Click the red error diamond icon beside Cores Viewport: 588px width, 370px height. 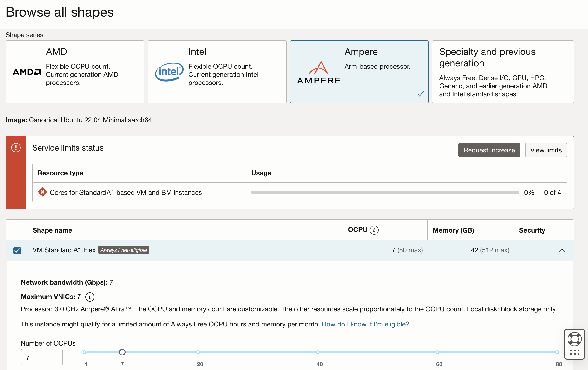point(42,192)
